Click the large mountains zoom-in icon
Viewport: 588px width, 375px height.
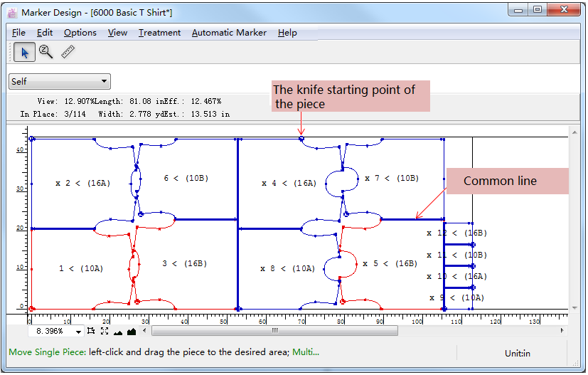(x=132, y=331)
